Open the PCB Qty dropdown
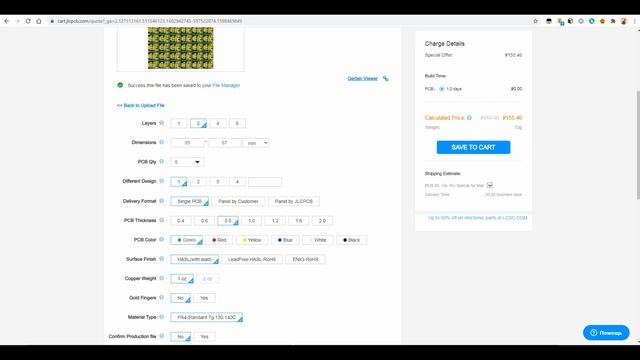The height and width of the screenshot is (360, 640). [x=187, y=162]
